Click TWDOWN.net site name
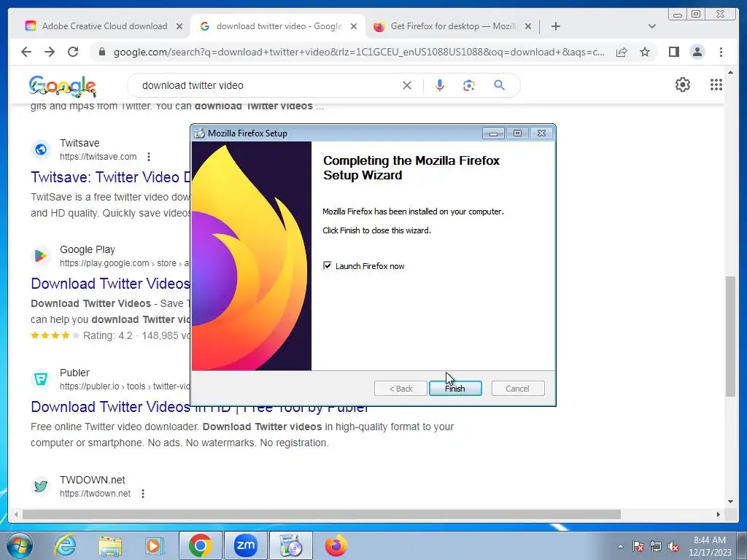Screen dimensions: 747x560 pyautogui.click(x=93, y=480)
